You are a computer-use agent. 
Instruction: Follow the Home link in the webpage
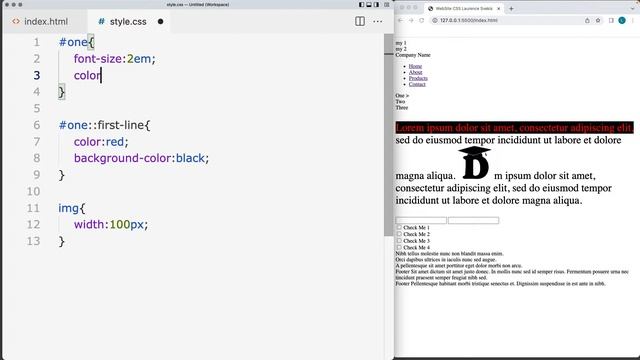click(415, 66)
